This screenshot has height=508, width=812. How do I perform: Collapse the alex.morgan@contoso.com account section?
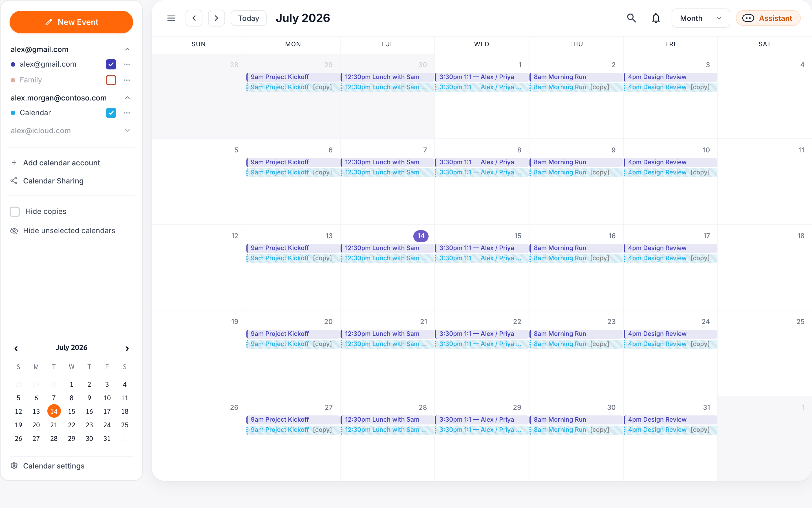pos(127,98)
